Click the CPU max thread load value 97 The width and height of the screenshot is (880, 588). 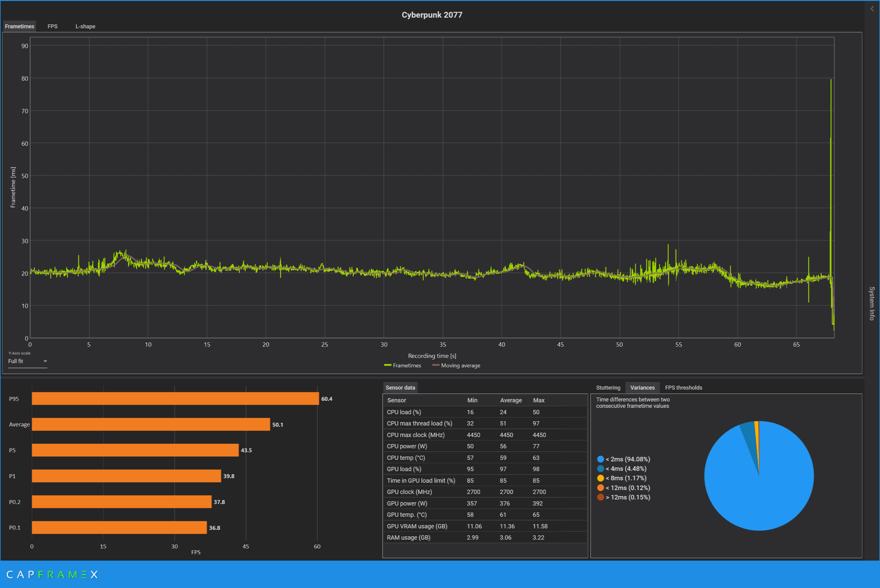coord(536,423)
